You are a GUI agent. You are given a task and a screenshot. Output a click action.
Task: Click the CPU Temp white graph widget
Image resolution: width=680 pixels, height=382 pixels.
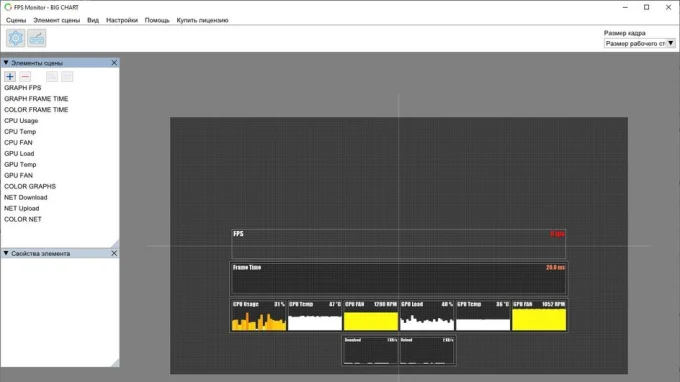click(x=315, y=316)
